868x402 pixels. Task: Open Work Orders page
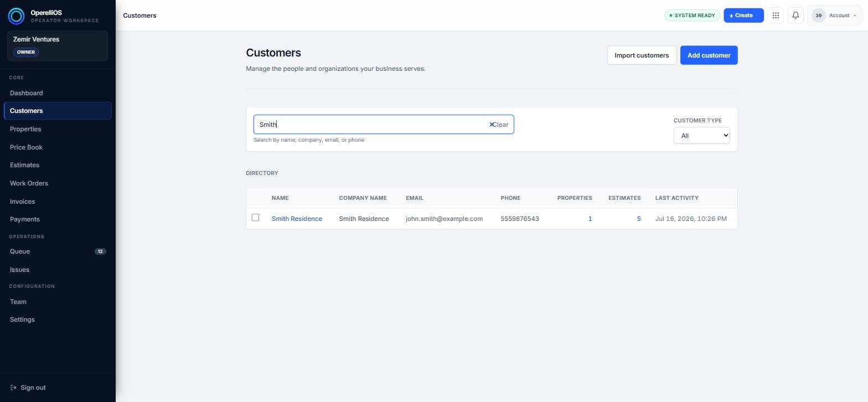[58, 183]
